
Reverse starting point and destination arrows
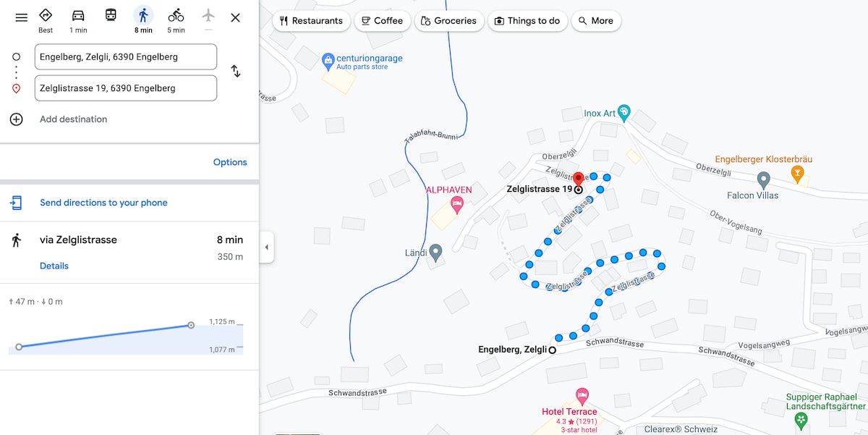[235, 71]
